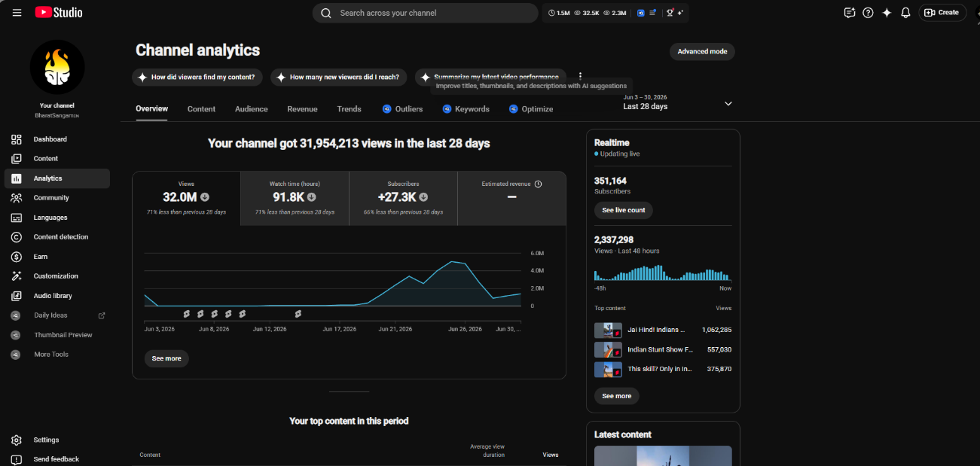Viewport: 980px width, 466px height.
Task: Open the Optimize tab
Action: coord(531,109)
